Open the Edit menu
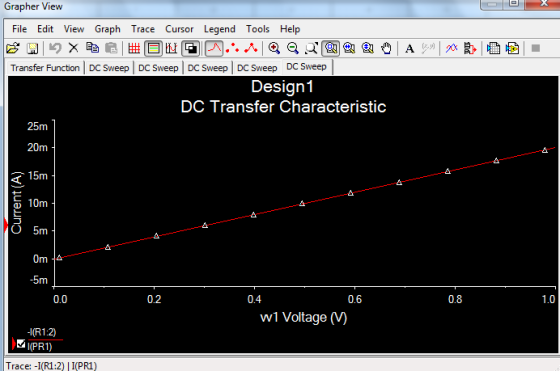 tap(45, 29)
